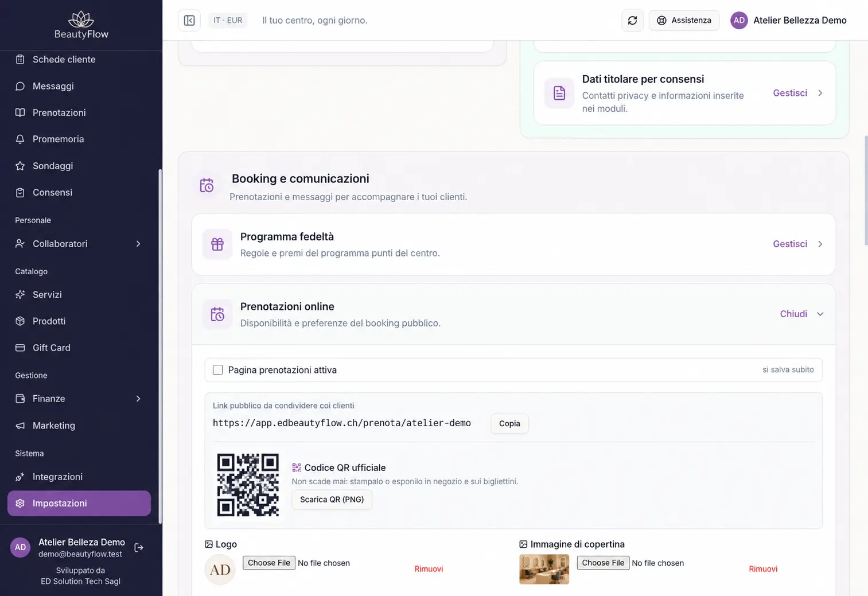Download QR code with Scarica QR (PNG)

click(332, 500)
